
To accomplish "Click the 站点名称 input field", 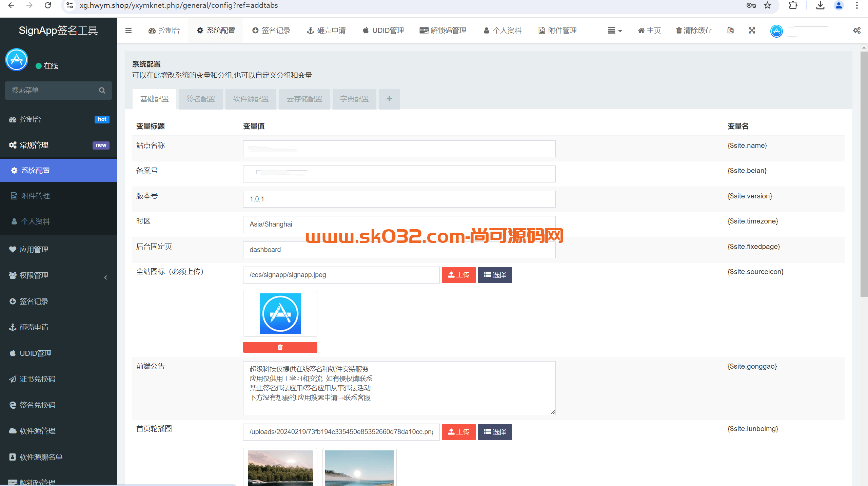I will click(399, 149).
